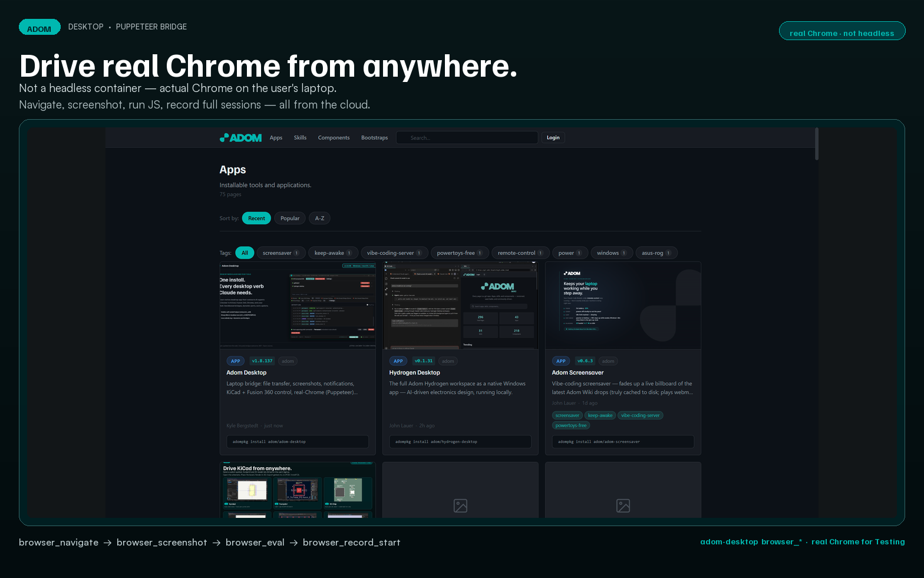
Task: Filter by the keep-awake tag in Tags row
Action: 332,253
